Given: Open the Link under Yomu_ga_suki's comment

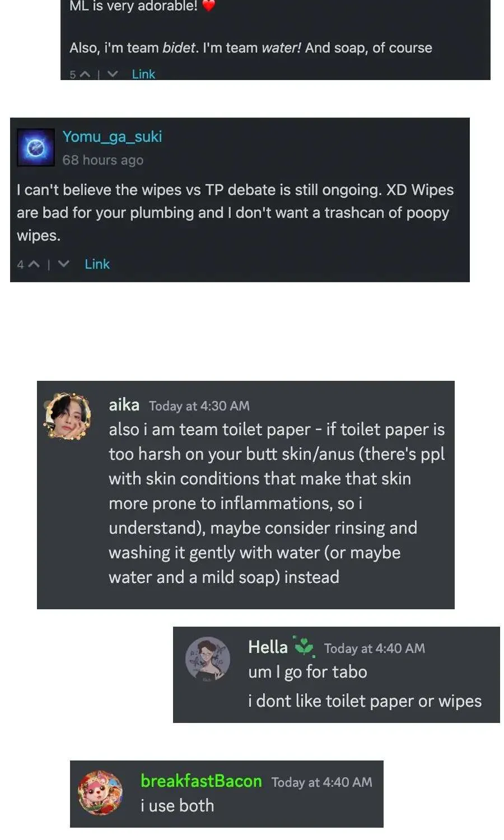Looking at the screenshot, I should coord(97,264).
